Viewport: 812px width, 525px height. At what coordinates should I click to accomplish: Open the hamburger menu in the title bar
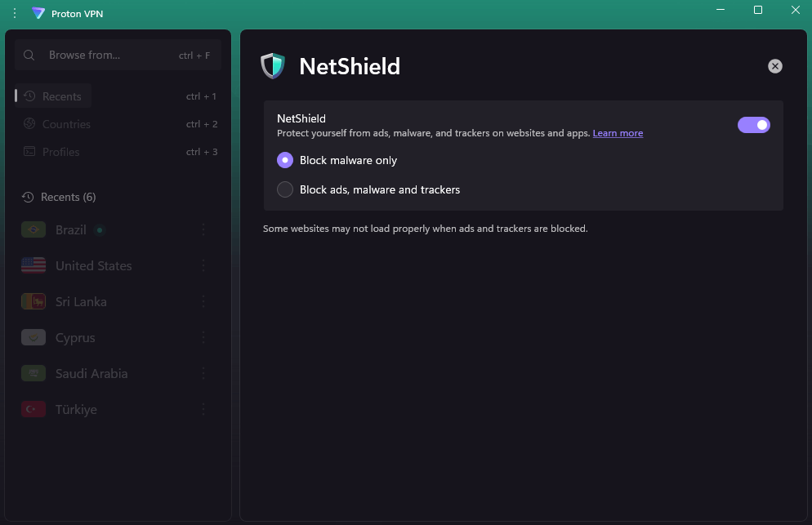(x=14, y=13)
